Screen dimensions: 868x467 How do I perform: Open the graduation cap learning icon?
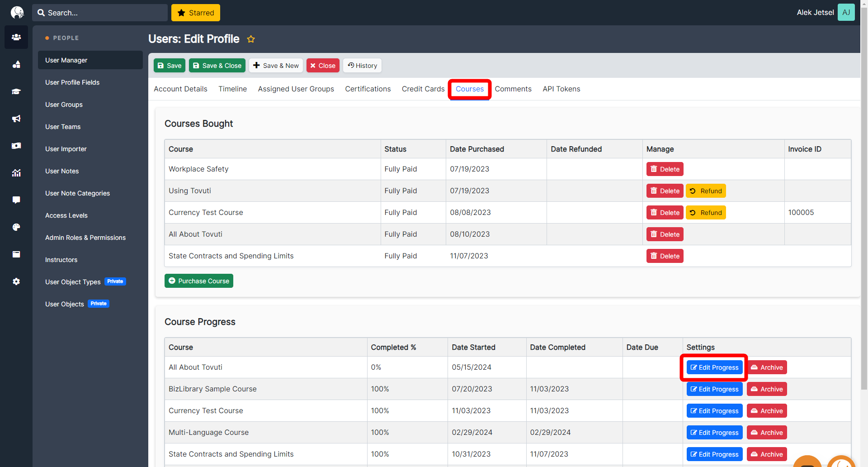16,91
